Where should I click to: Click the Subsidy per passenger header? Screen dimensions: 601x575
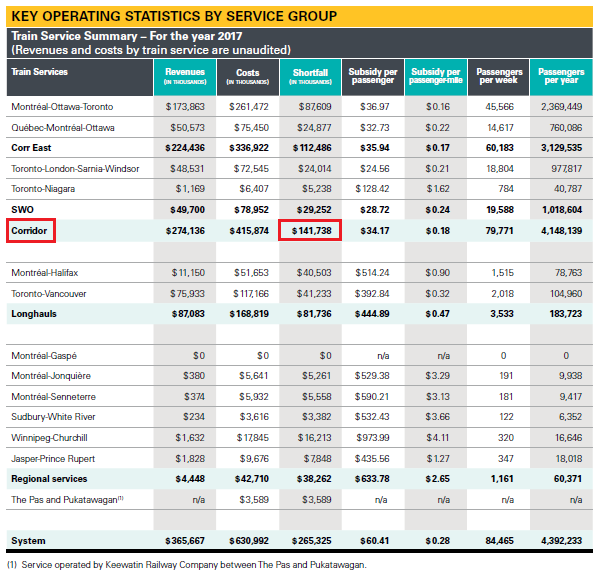tap(373, 76)
